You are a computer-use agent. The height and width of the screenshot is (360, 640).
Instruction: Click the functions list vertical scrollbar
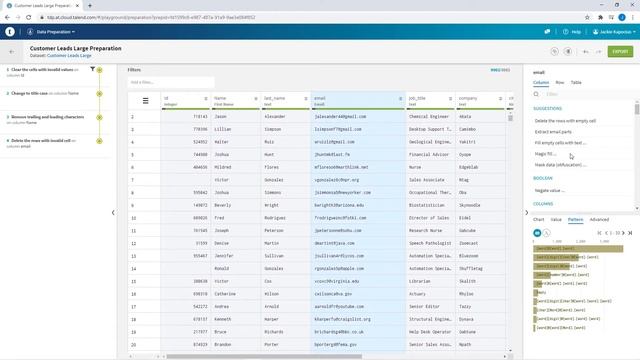tap(637, 109)
